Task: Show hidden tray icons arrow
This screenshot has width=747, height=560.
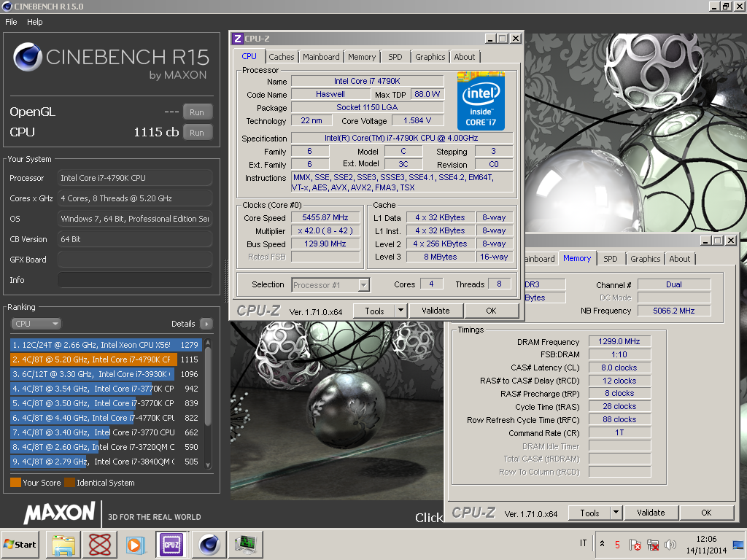Action: click(x=602, y=544)
